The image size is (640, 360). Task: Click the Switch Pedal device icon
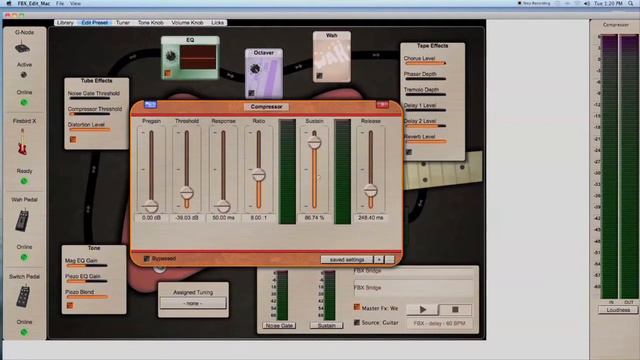pos(23,296)
